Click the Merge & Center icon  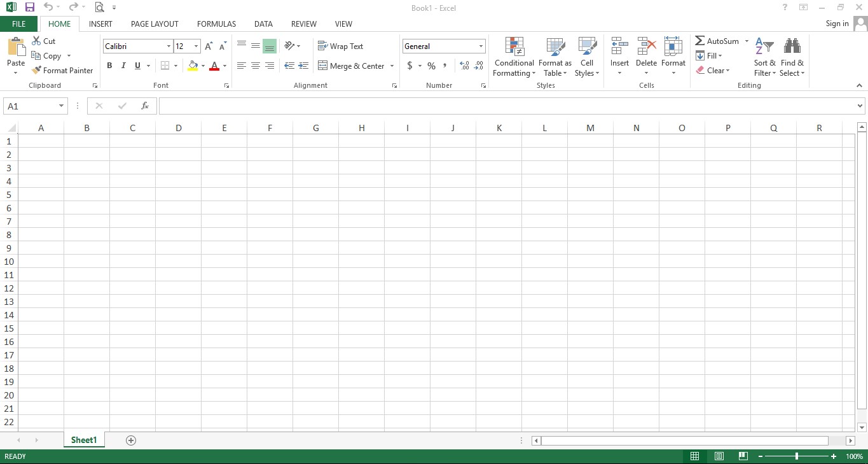click(322, 66)
